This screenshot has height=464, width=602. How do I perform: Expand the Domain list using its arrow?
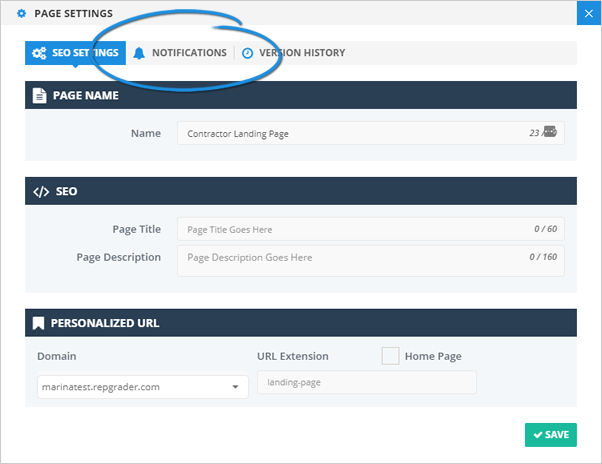pyautogui.click(x=235, y=387)
